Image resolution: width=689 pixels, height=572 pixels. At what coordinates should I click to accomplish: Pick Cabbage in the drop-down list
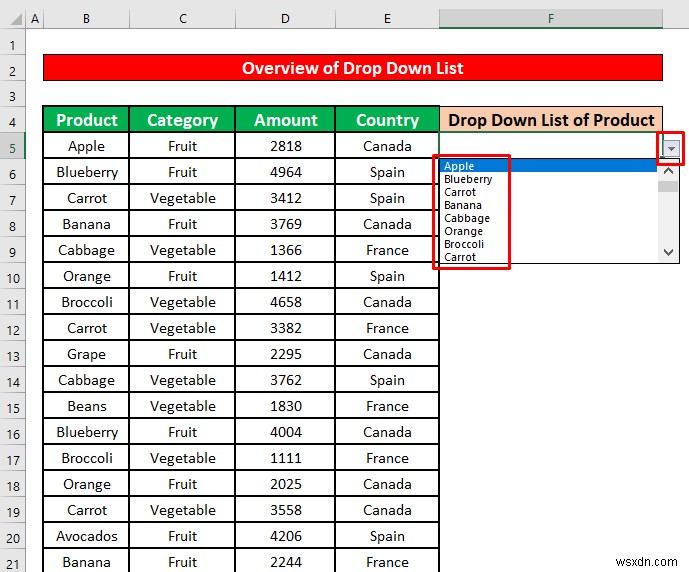click(x=548, y=218)
